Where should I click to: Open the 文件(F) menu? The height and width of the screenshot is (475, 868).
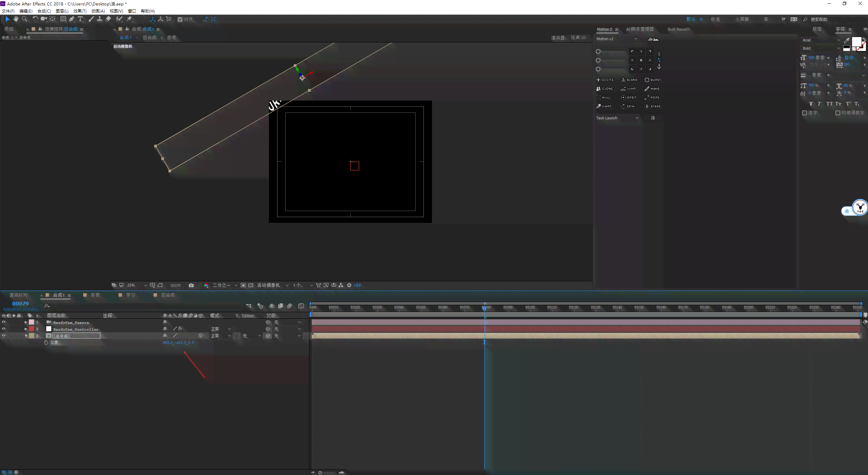(x=8, y=11)
